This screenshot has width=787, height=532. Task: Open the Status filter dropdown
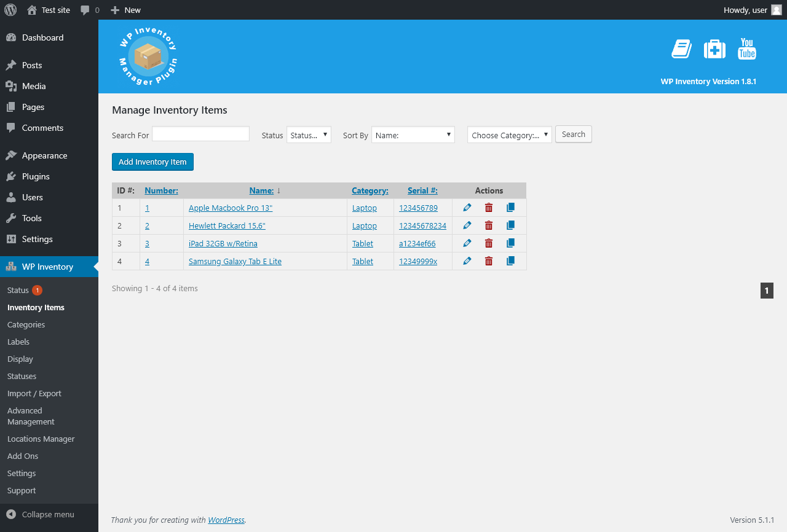coord(309,135)
